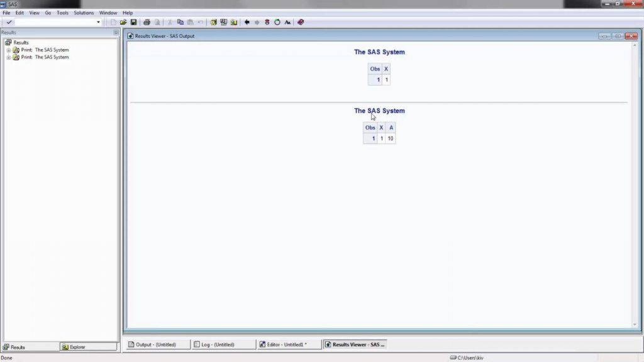The height and width of the screenshot is (362, 644).
Task: Expand the first Print: The SAS System node
Action: (x=10, y=50)
